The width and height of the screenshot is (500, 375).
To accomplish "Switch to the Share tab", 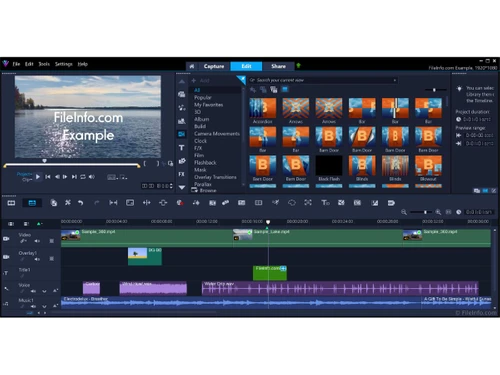I will click(278, 66).
